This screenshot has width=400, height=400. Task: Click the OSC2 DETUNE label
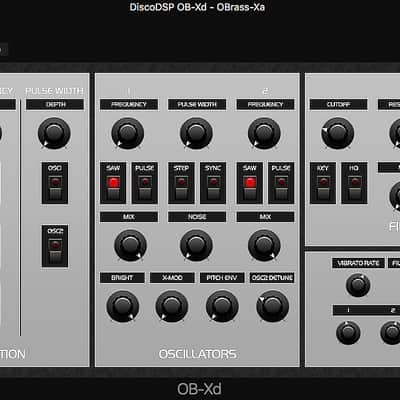click(x=272, y=278)
